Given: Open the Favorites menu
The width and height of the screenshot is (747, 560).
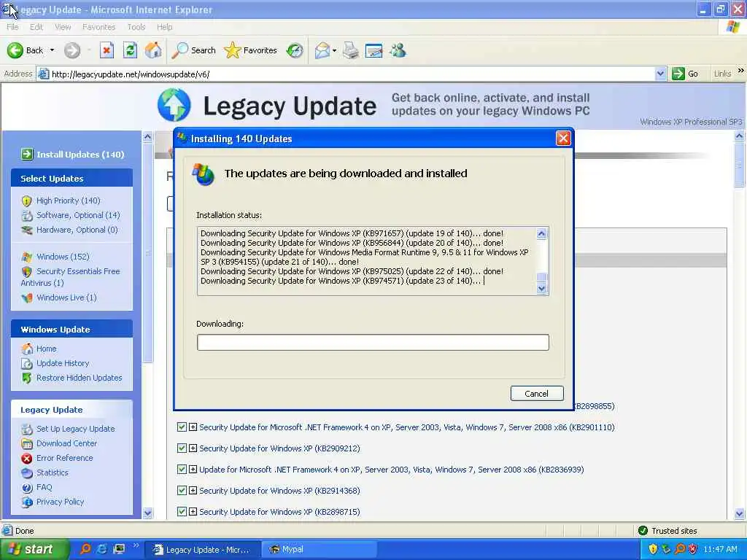Looking at the screenshot, I should click(x=98, y=27).
